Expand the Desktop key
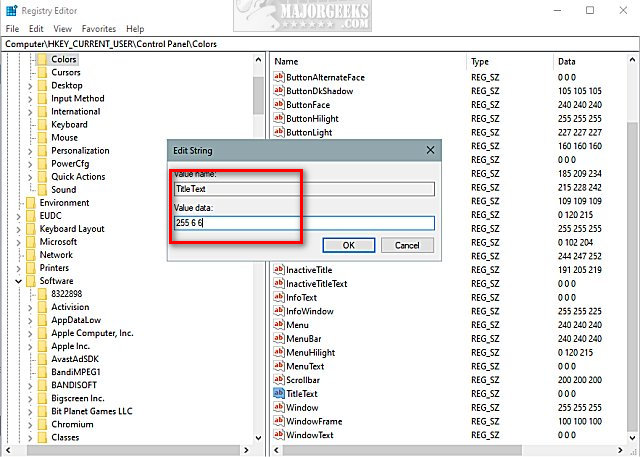 click(x=30, y=86)
